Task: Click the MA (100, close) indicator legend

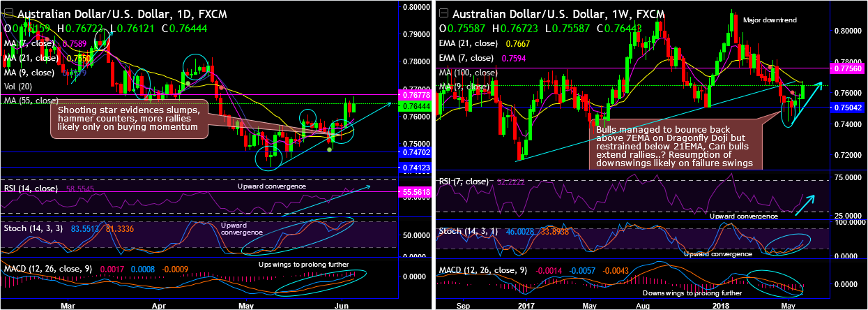Action: (469, 73)
